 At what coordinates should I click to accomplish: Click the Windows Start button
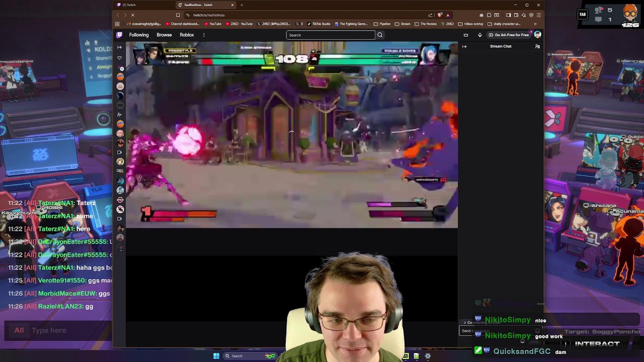click(x=216, y=356)
